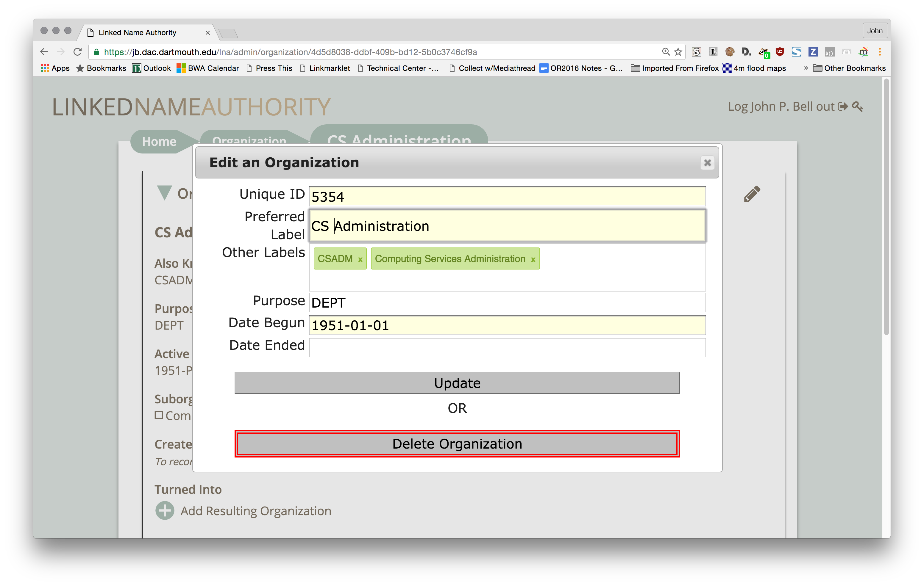Collapse the organization section triangle

[x=164, y=193]
